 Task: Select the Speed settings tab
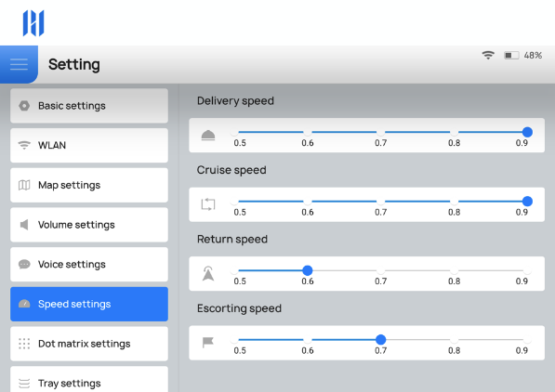pos(89,304)
